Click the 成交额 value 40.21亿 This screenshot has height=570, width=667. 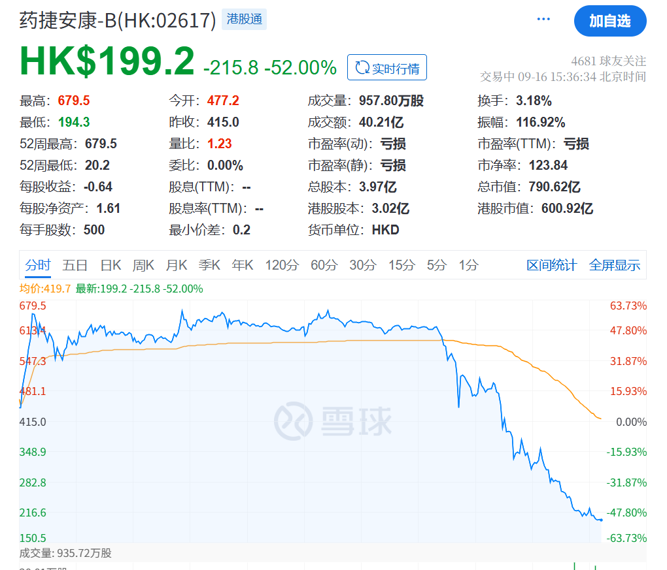click(x=381, y=123)
